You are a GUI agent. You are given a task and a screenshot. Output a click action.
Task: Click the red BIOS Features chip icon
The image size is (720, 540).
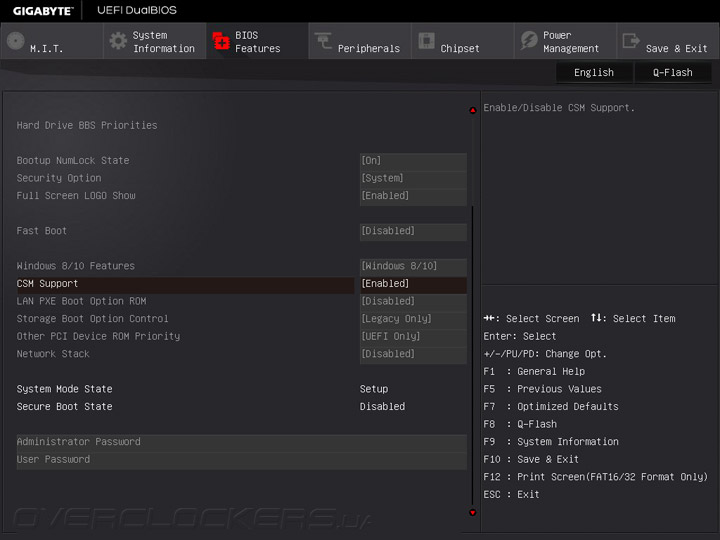[x=221, y=41]
